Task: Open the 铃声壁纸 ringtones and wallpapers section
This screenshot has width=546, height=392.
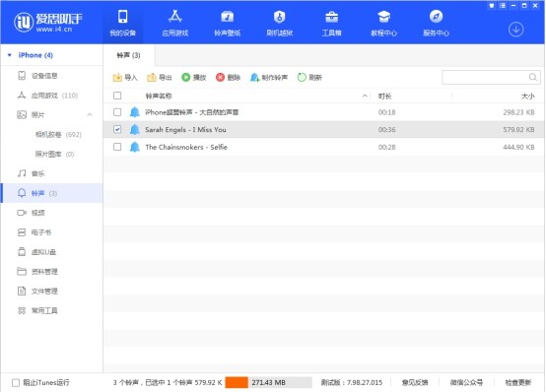Action: click(227, 23)
